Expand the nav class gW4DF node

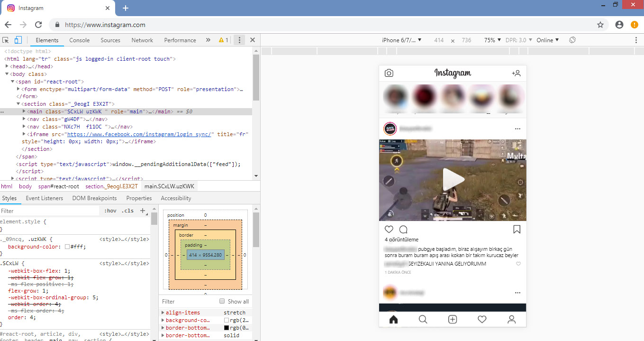(24, 119)
